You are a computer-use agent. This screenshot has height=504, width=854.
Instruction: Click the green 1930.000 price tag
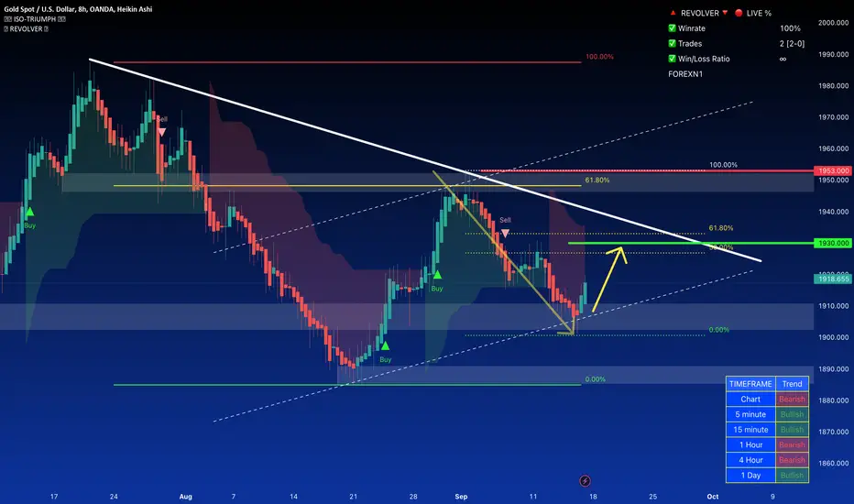pos(832,243)
